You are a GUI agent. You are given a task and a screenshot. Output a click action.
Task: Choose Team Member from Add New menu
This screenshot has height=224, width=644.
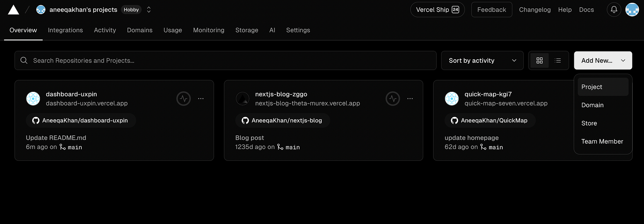pos(603,141)
